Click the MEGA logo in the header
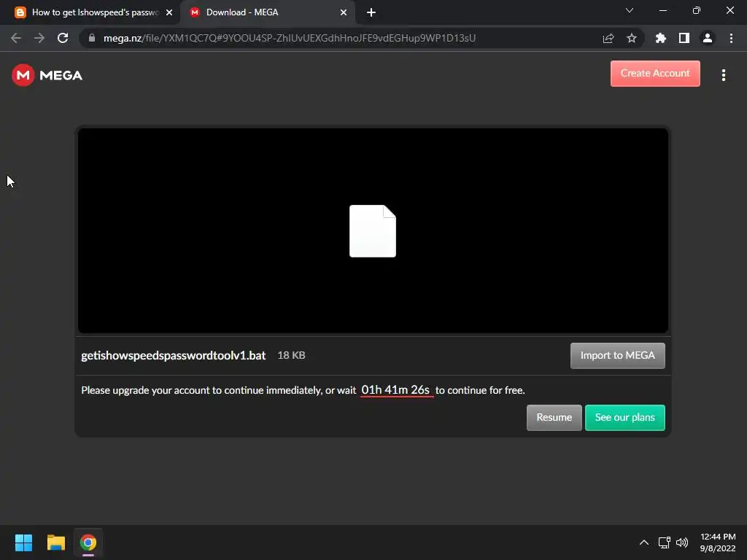The image size is (747, 560). (x=47, y=75)
